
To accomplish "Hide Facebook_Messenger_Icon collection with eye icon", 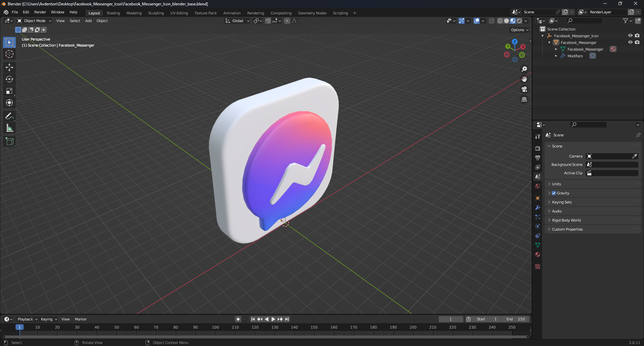I will point(630,36).
